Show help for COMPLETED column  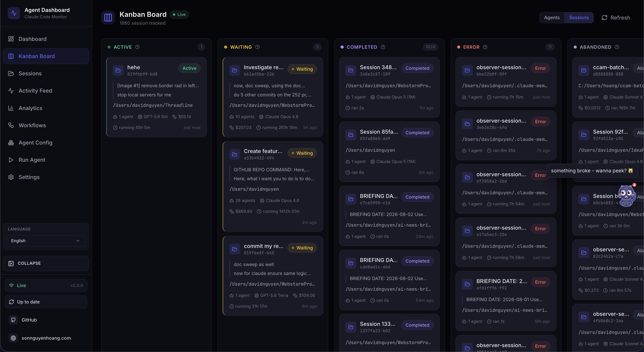[x=383, y=47]
